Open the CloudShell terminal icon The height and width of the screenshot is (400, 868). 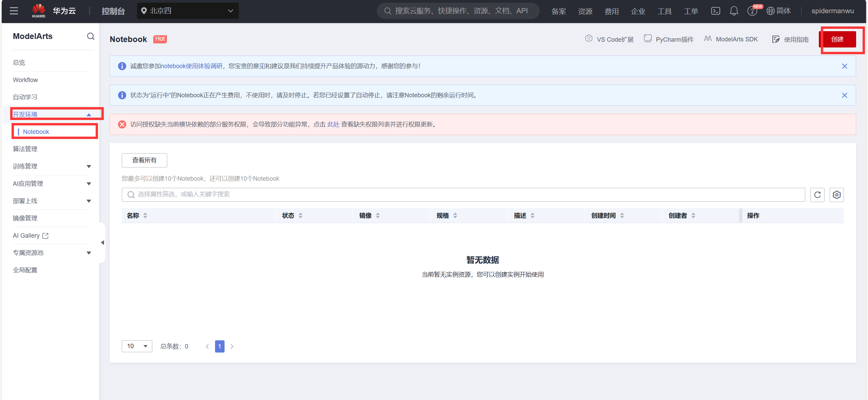pos(715,11)
